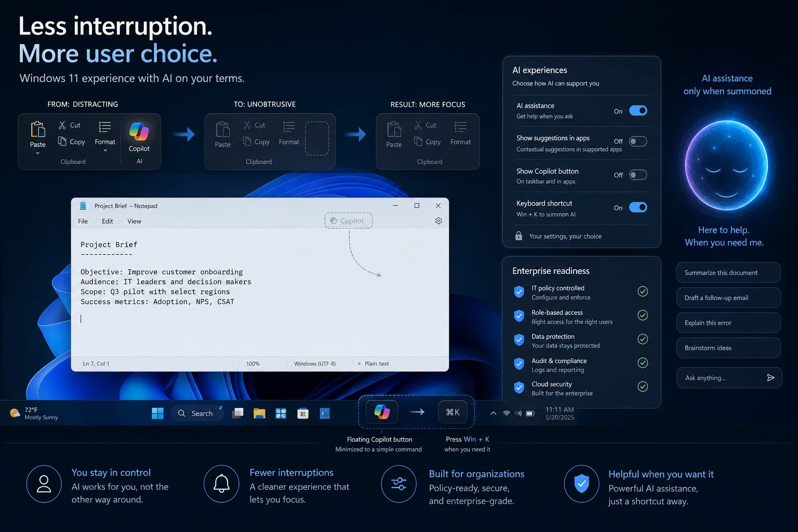Click the volume icon in system tray
The height and width of the screenshot is (532, 798).
coord(518,414)
